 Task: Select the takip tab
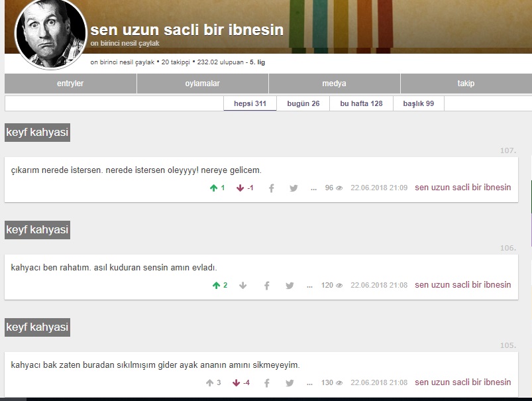click(466, 84)
